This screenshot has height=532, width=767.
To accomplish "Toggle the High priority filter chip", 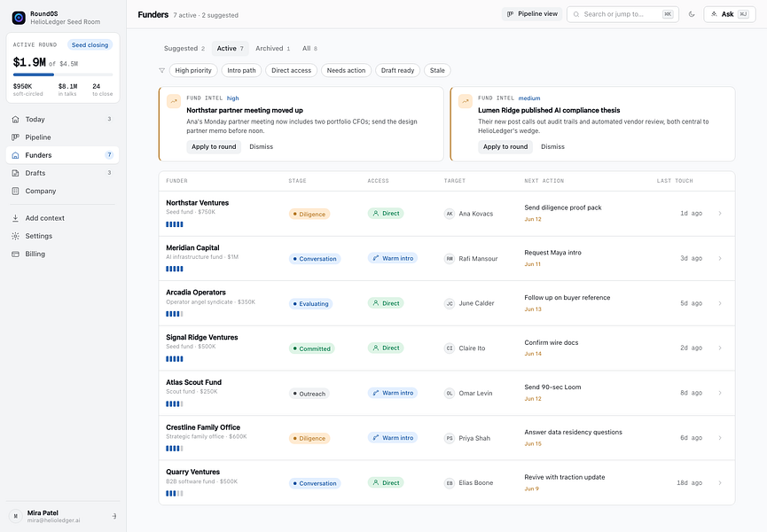I will [x=193, y=70].
